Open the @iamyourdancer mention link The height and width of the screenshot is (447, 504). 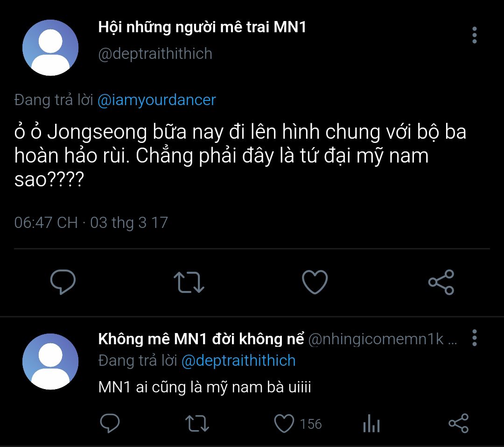[x=157, y=100]
